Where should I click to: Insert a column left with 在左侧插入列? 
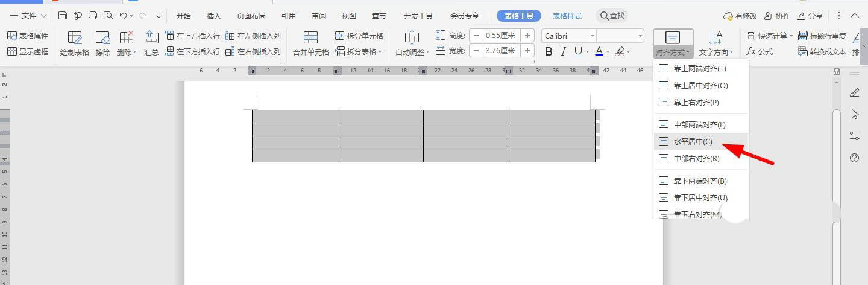[x=253, y=36]
